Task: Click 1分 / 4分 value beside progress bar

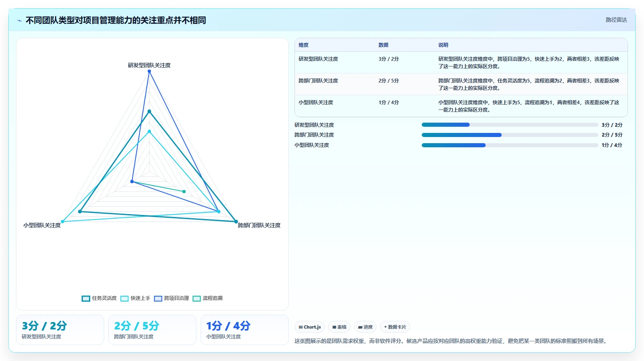Action: 612,145
